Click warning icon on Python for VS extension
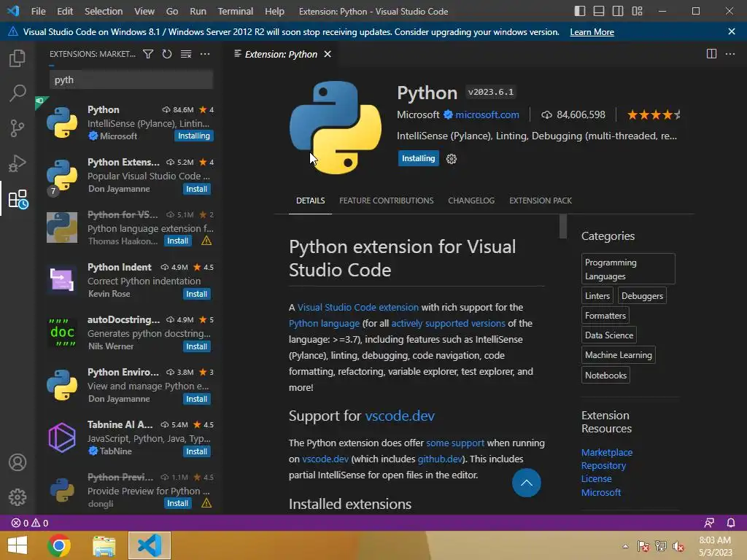747x560 pixels. tap(206, 241)
